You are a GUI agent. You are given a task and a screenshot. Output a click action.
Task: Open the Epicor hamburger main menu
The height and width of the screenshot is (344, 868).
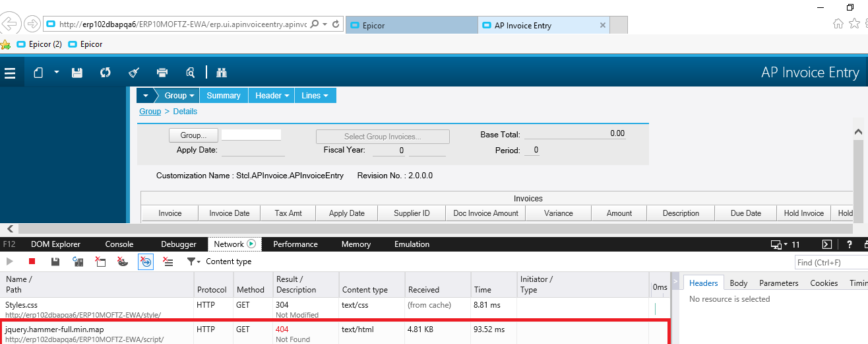[x=10, y=73]
